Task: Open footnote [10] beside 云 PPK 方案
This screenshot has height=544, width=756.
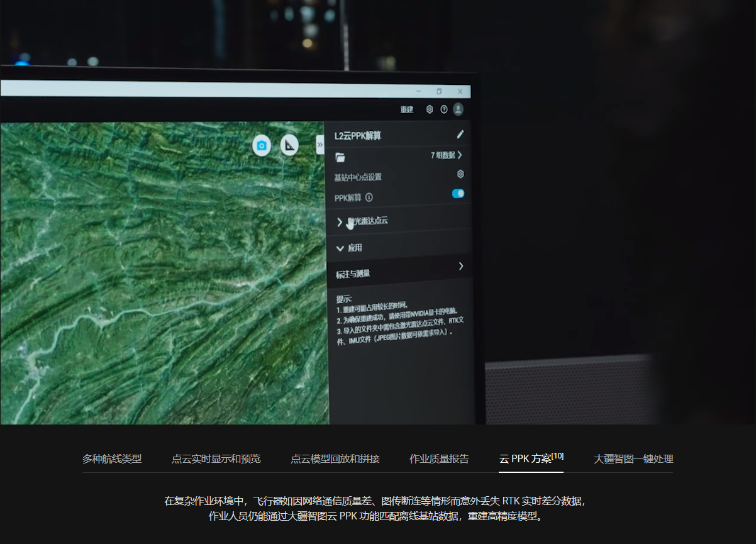Action: (557, 456)
